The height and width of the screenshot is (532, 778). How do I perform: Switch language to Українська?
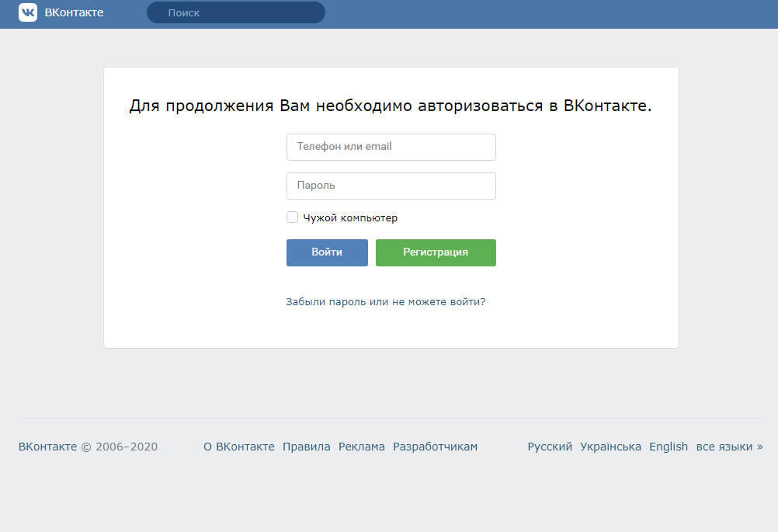(x=610, y=447)
